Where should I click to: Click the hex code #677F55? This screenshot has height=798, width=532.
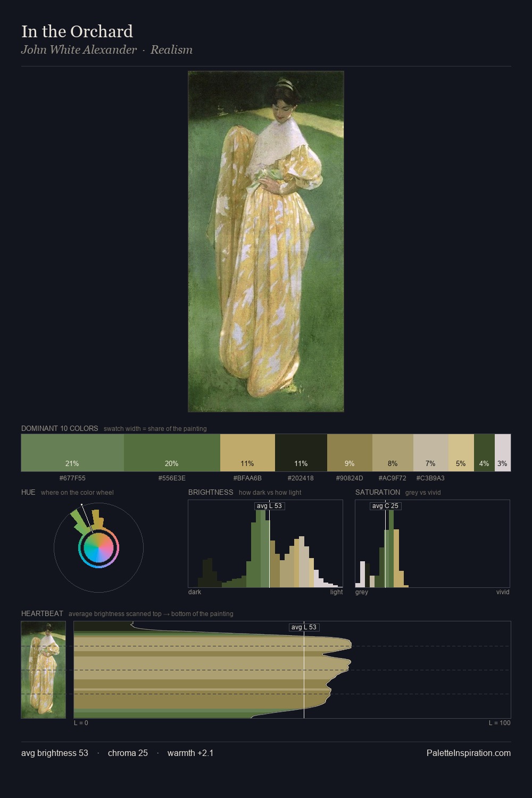coord(72,478)
